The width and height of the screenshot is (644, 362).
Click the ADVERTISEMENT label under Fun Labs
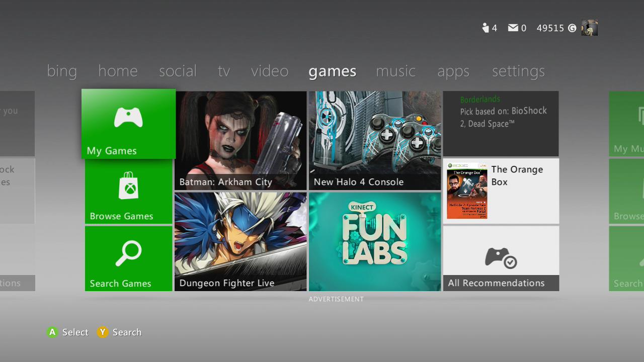pyautogui.click(x=336, y=299)
